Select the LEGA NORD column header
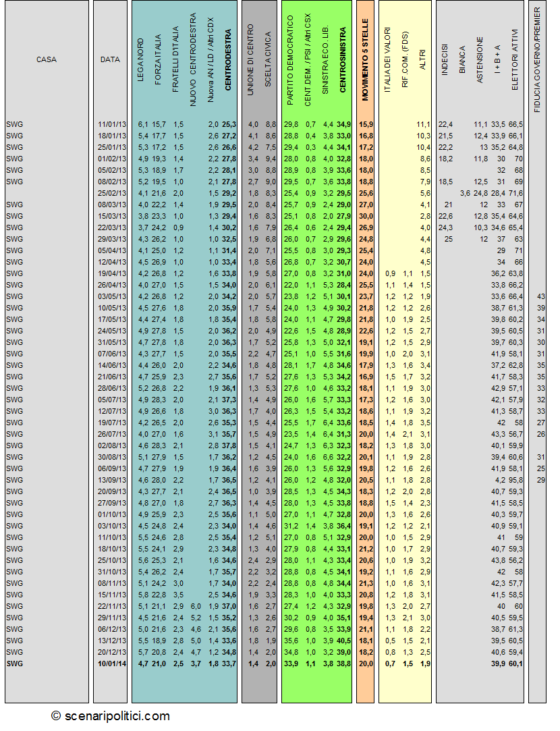Viewport: 560px width, 731px height. pyautogui.click(x=140, y=61)
